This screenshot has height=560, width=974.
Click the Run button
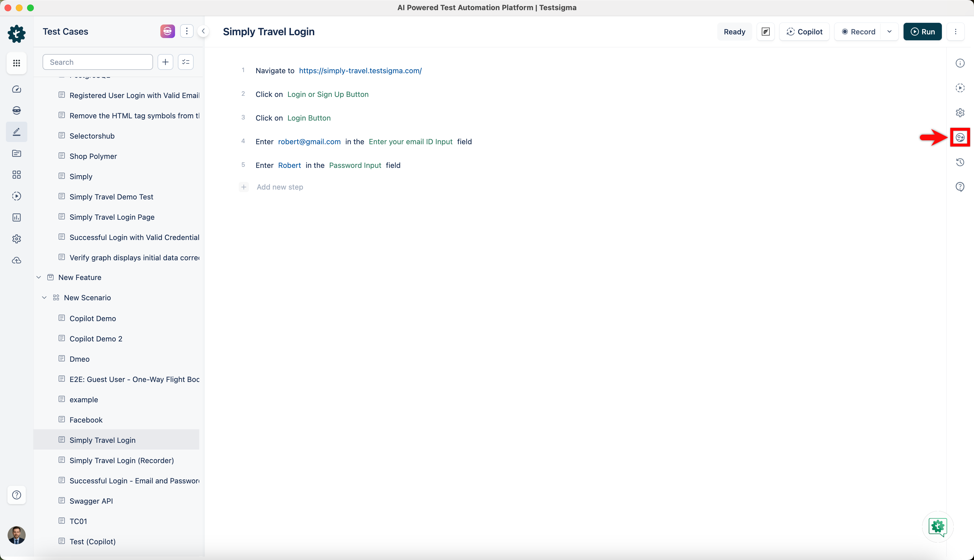coord(922,32)
